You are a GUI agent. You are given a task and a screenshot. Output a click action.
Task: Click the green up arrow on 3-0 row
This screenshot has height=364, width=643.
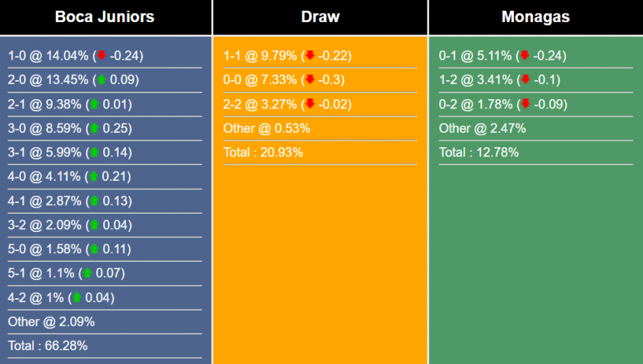coord(94,128)
